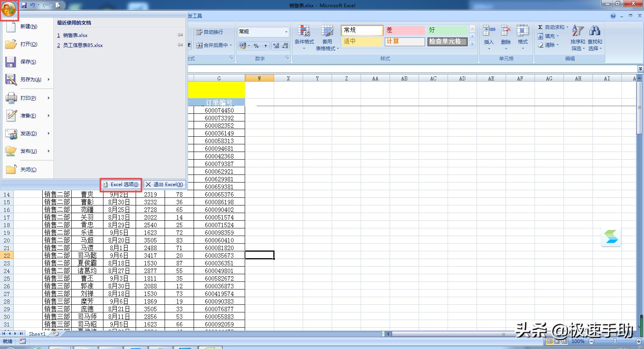Image resolution: width=644 pixels, height=349 pixels.
Task: Open 格式 cell format menu
Action: (523, 37)
